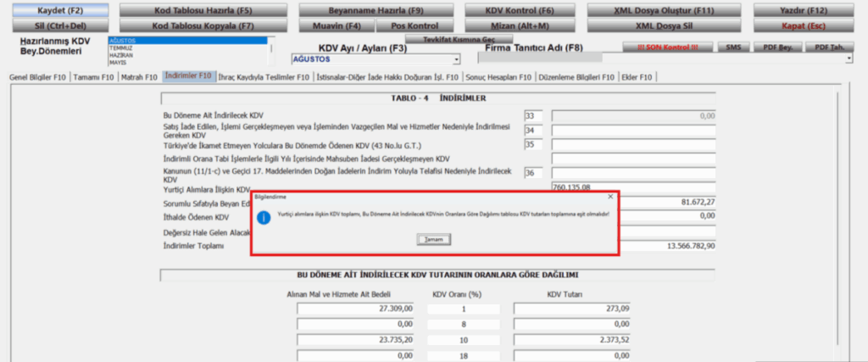Click Kod Tablosu Kopyala (F7)
The image size is (868, 362).
[x=203, y=25]
